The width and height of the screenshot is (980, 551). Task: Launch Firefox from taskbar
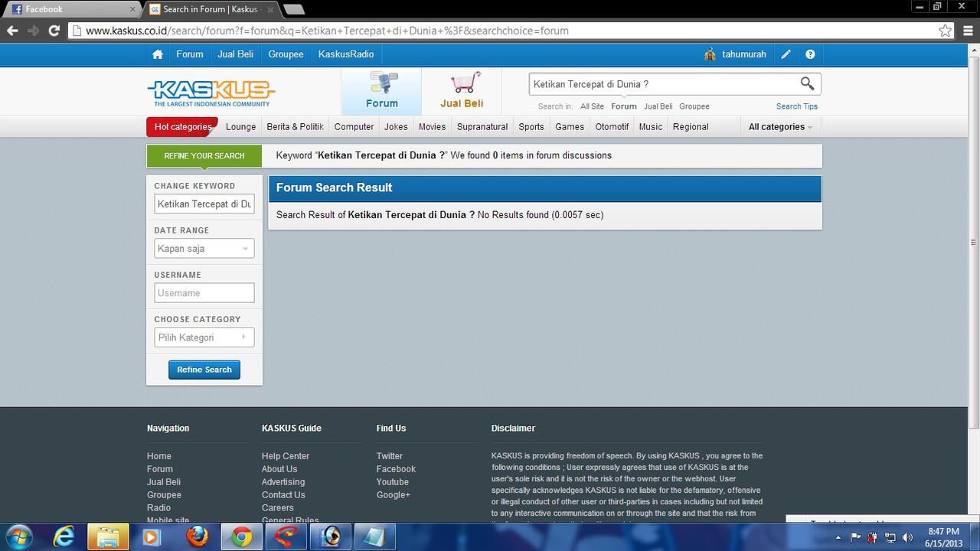198,537
